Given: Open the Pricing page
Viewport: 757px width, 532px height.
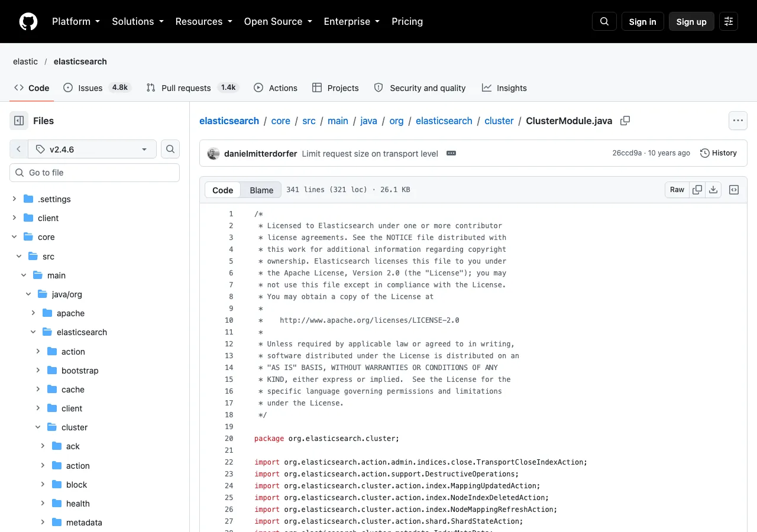Looking at the screenshot, I should [407, 21].
